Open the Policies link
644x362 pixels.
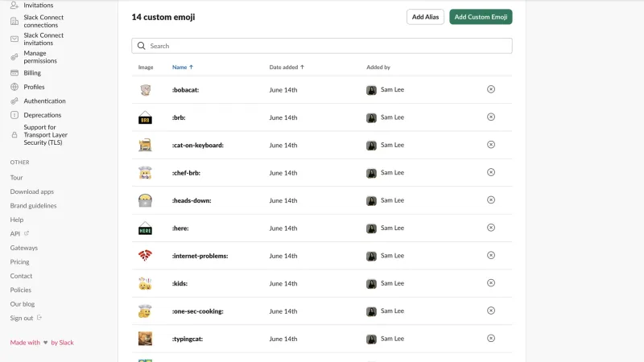coord(21,290)
